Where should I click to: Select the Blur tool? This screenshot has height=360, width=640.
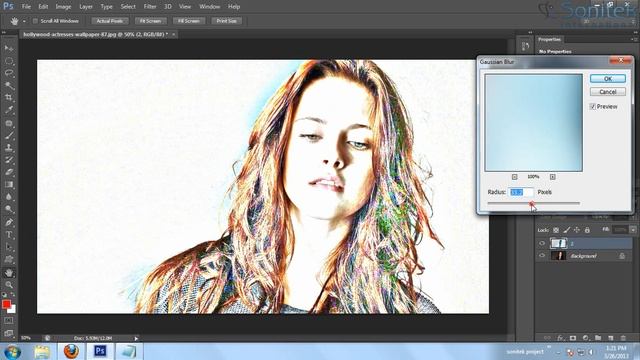click(x=9, y=197)
